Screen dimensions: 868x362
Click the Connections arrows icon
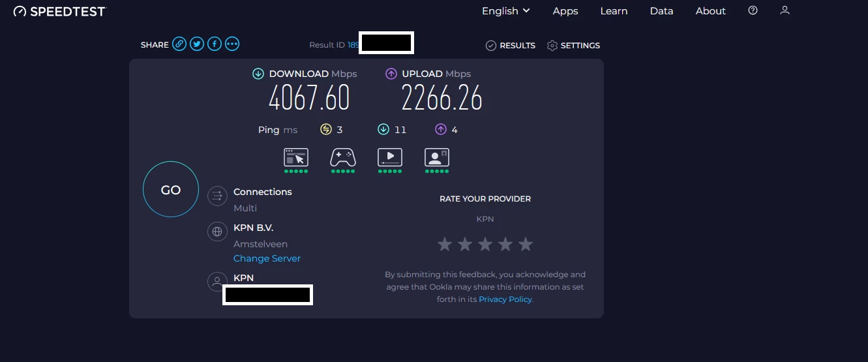point(217,196)
